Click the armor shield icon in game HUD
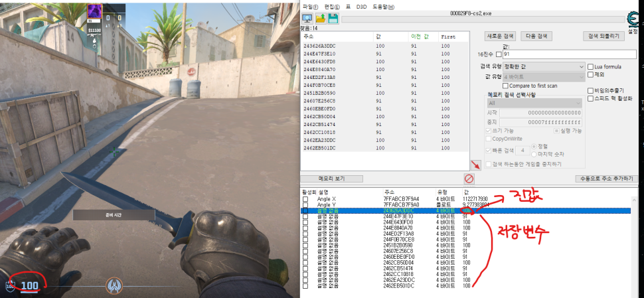Screen dimensions: 644x298 10,286
